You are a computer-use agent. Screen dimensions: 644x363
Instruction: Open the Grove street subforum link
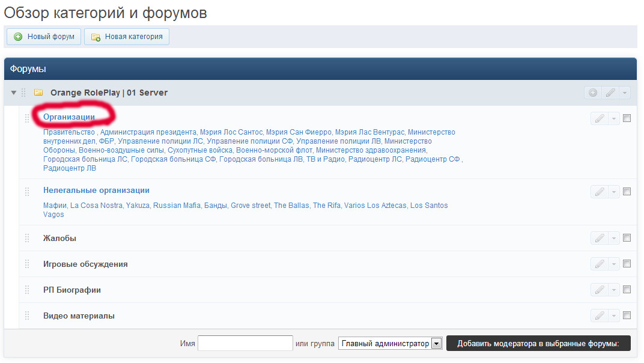click(x=251, y=205)
